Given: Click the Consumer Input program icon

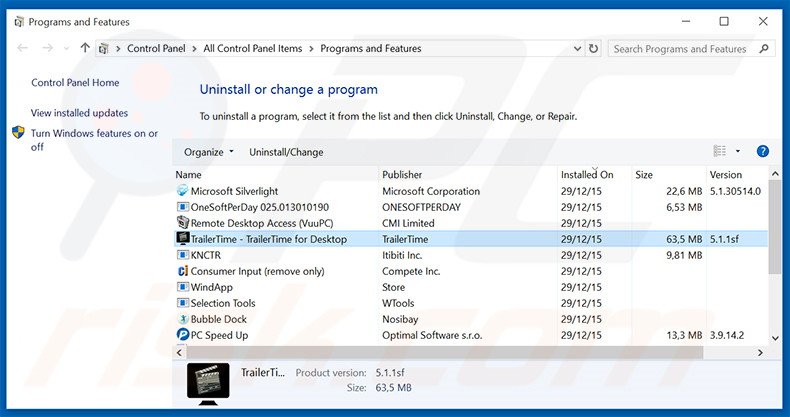Looking at the screenshot, I should pyautogui.click(x=182, y=271).
